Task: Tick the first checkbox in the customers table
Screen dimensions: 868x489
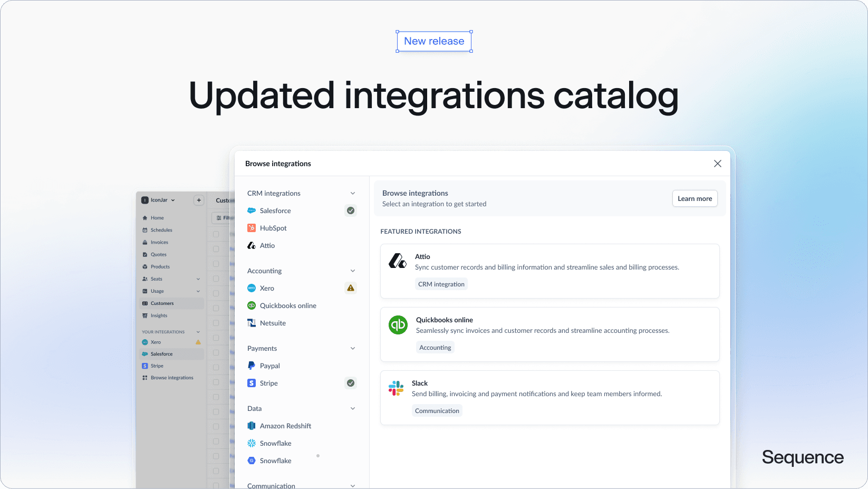Action: [x=216, y=234]
